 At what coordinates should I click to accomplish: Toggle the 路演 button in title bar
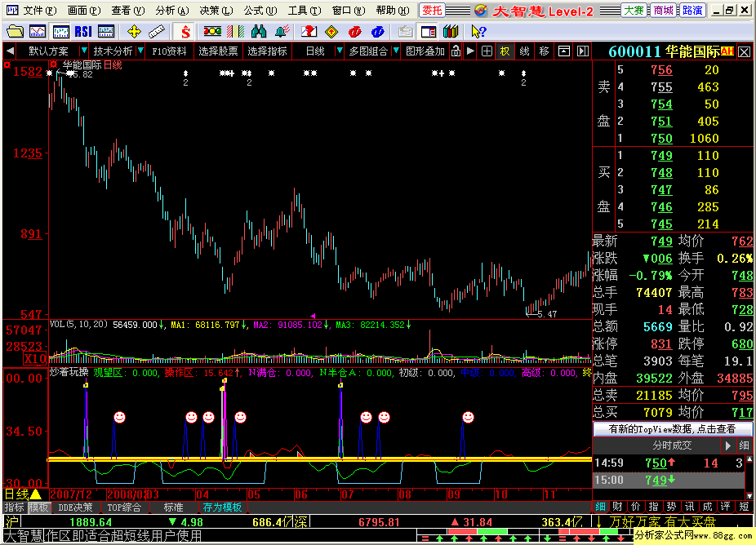pyautogui.click(x=692, y=10)
